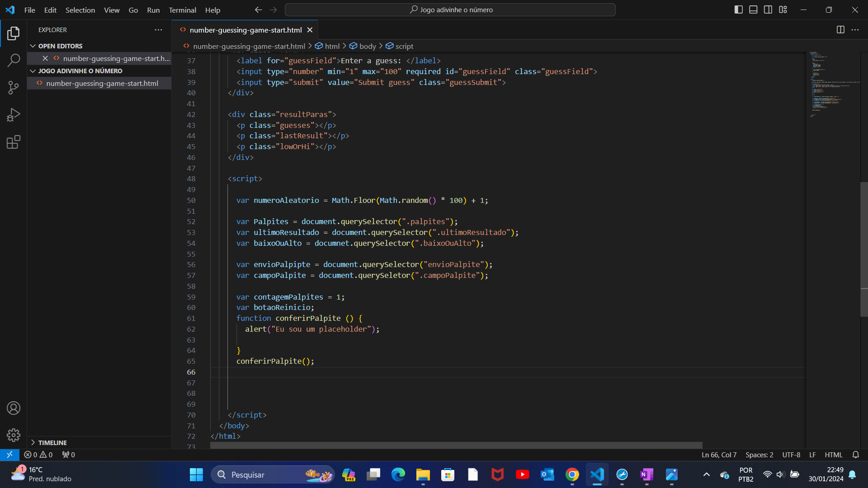
Task: Close the number-guessing-game-start.html tab
Action: click(x=310, y=30)
